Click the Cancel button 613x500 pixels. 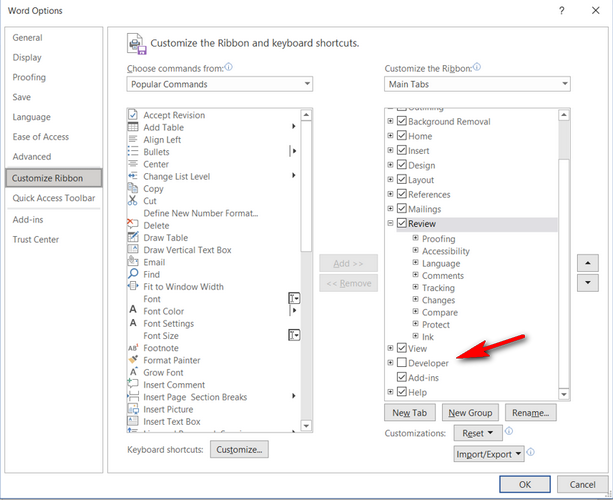[582, 484]
